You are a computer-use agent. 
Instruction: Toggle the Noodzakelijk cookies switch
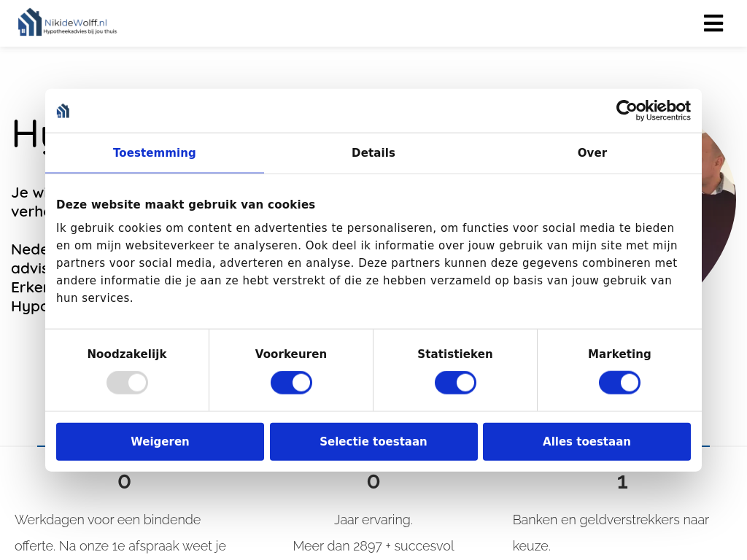point(127,383)
